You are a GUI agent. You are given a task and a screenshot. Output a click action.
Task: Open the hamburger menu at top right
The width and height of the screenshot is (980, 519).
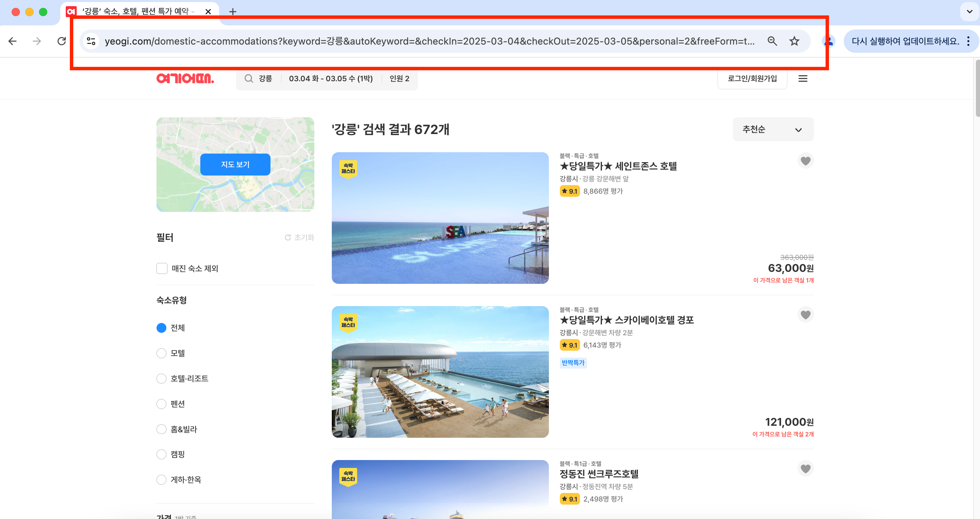coord(803,79)
